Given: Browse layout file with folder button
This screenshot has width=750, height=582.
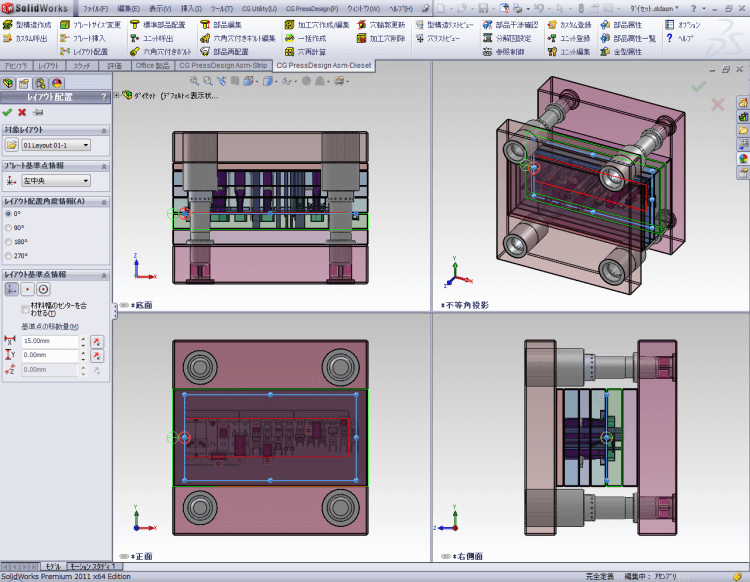Looking at the screenshot, I should click(x=11, y=145).
